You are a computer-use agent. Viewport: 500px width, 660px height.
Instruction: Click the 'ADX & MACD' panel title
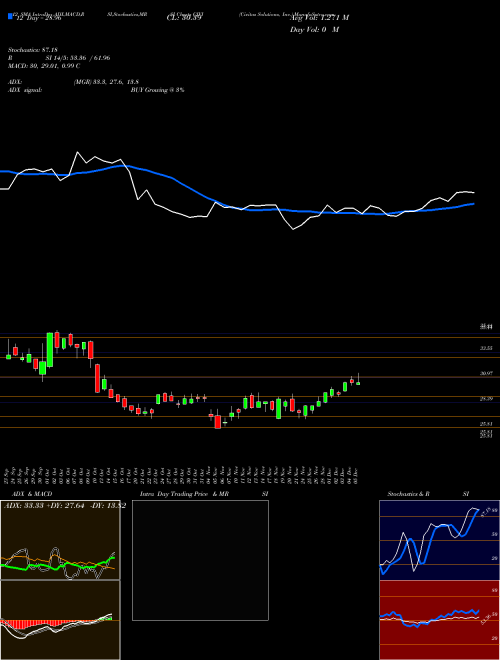[x=32, y=494]
